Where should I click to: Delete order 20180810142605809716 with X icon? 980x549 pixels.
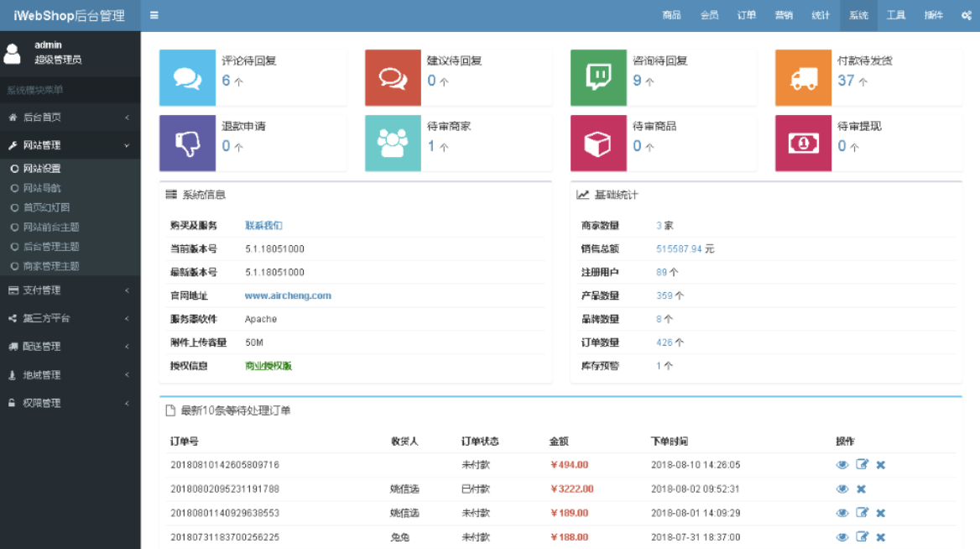[x=881, y=464]
